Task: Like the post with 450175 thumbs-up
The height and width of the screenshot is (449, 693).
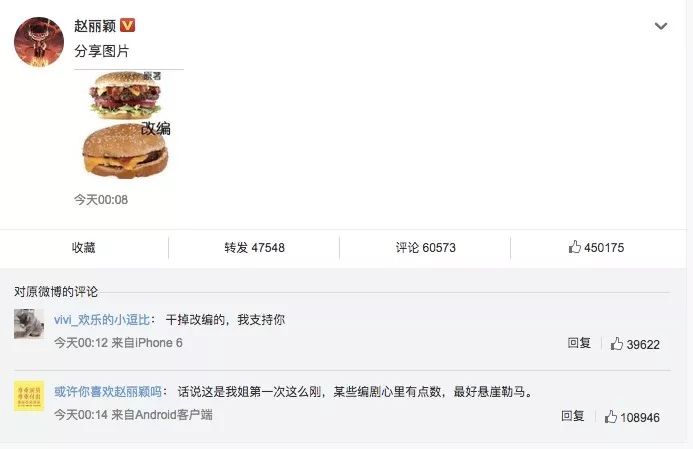Action: (596, 247)
